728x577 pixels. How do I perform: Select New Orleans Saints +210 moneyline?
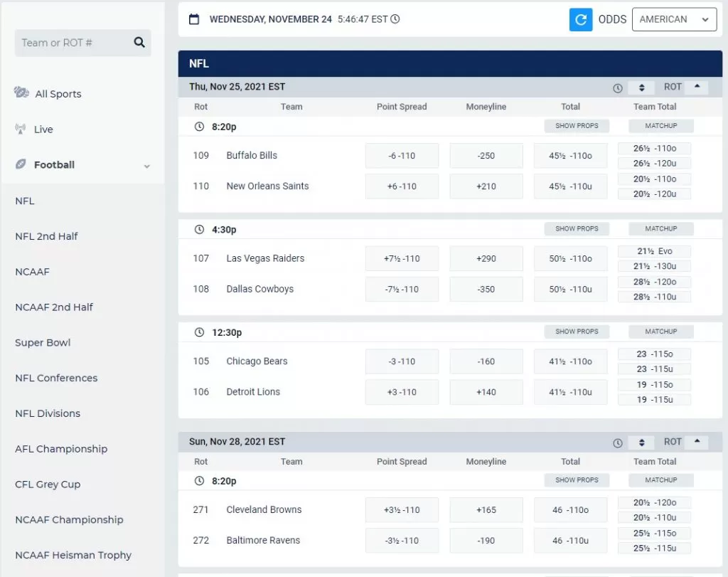click(486, 186)
